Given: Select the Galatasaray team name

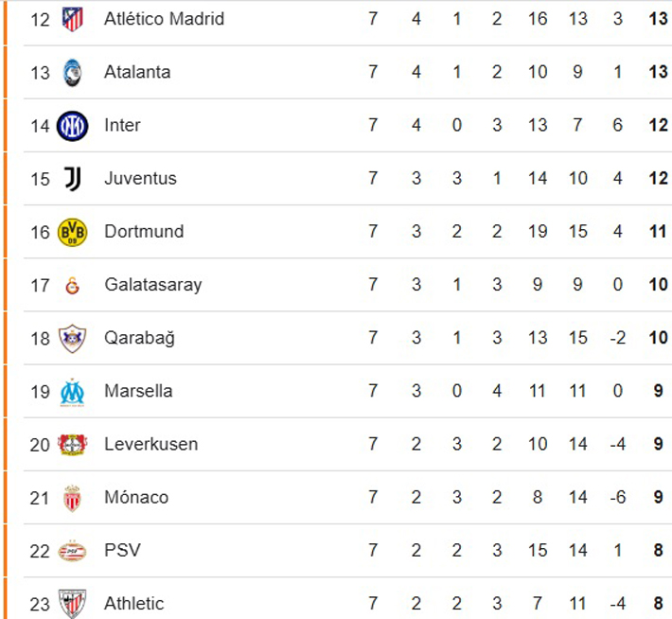Looking at the screenshot, I should point(152,285).
